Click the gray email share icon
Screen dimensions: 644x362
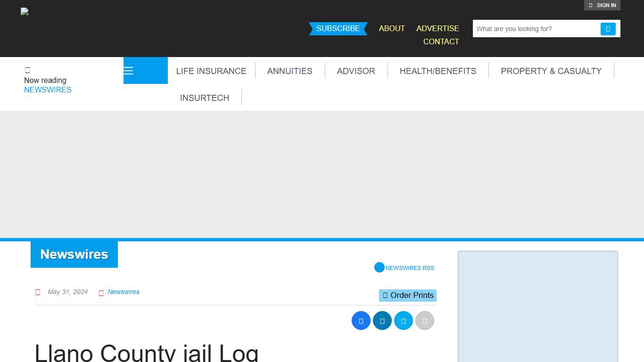point(425,320)
